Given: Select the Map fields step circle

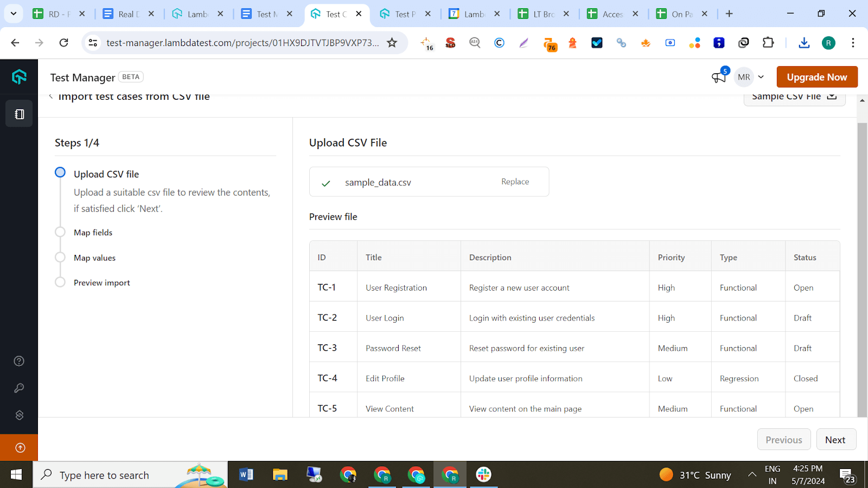Looking at the screenshot, I should 60,232.
